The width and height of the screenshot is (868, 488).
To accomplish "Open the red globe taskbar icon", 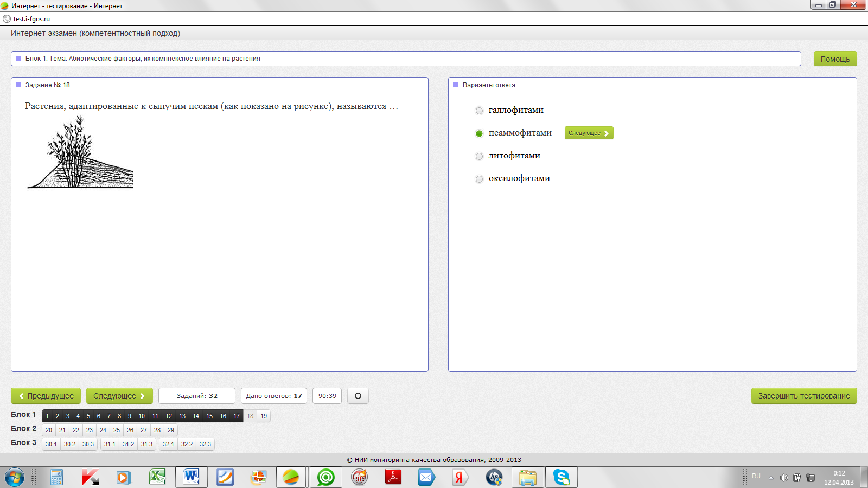I will [359, 478].
